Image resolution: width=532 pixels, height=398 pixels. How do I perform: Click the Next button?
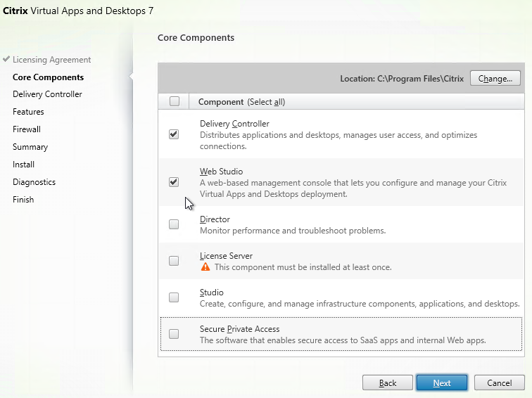pos(442,383)
